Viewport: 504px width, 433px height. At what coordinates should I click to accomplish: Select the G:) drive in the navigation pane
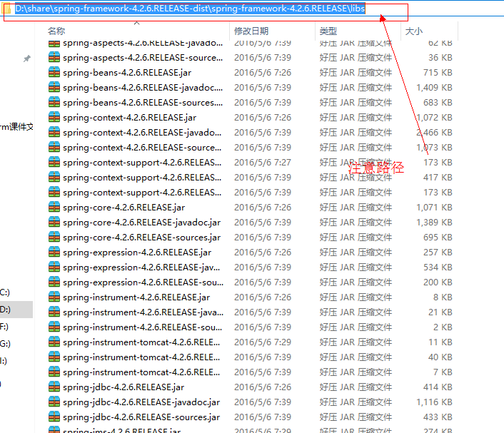5,344
